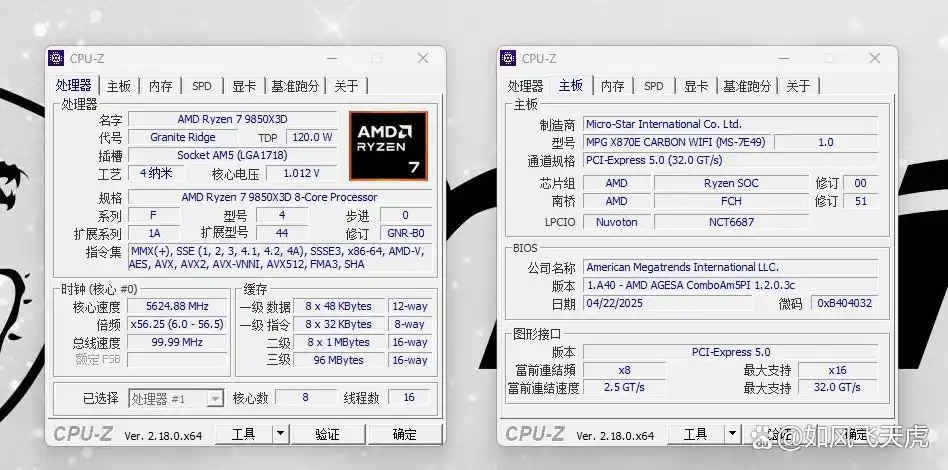The height and width of the screenshot is (470, 948).
Task: Click the American Megatrends BIOS company field
Action: [x=730, y=267]
